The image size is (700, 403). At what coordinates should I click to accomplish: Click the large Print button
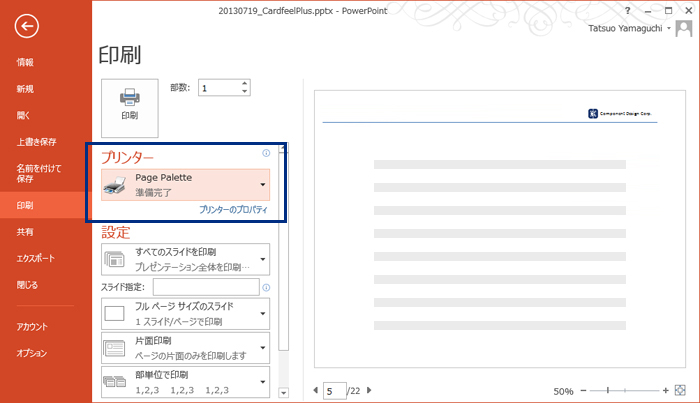pyautogui.click(x=129, y=108)
